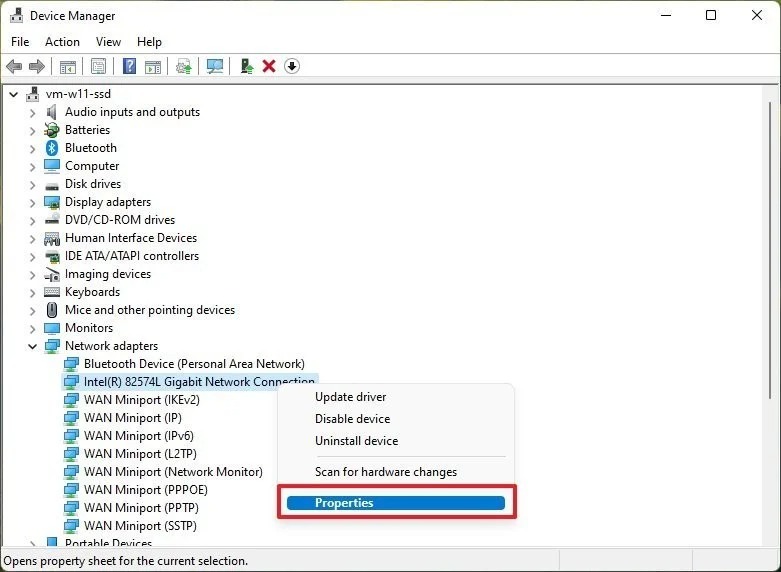
Task: Open the Action menu
Action: [62, 42]
